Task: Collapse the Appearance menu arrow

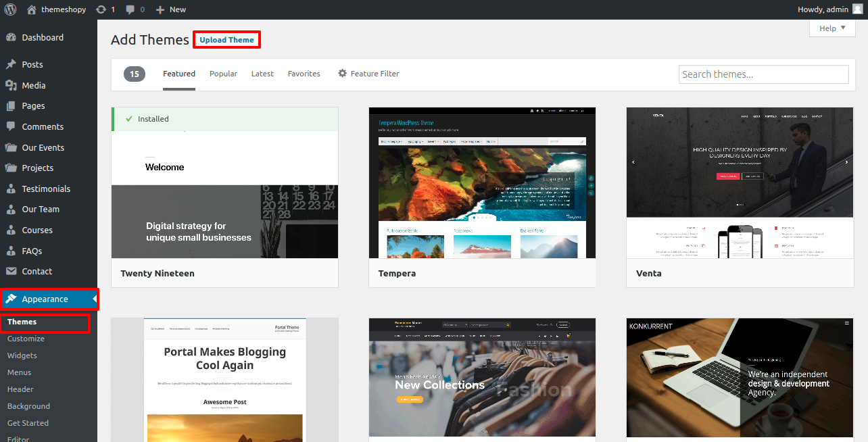Action: (95, 299)
